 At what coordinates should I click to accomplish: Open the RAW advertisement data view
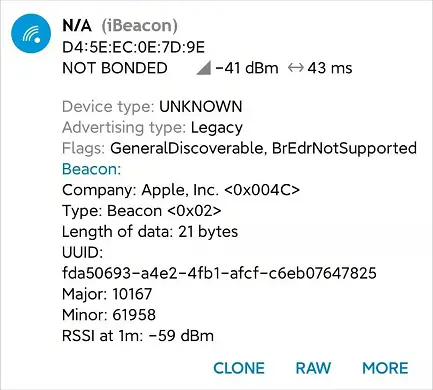(x=313, y=368)
